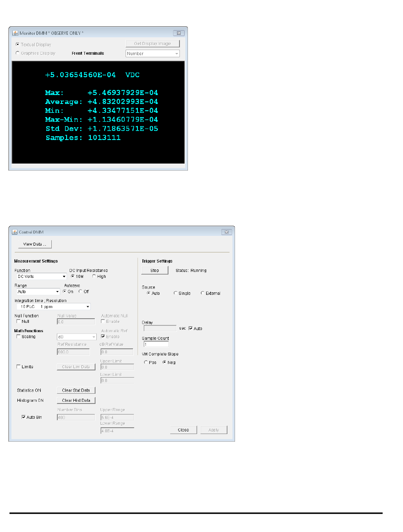Screen dimensions: 403x532
Task: Close the Control DMM window with X
Action: [227, 232]
